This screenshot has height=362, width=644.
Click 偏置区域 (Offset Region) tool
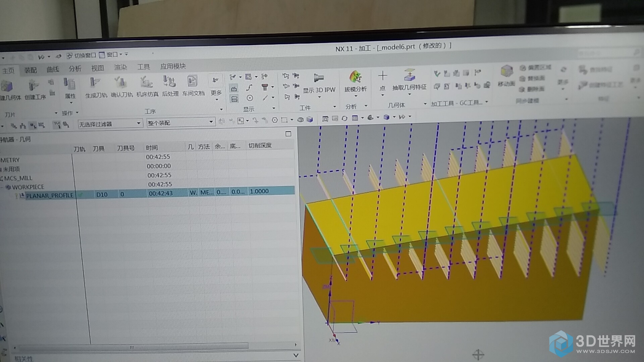click(535, 68)
